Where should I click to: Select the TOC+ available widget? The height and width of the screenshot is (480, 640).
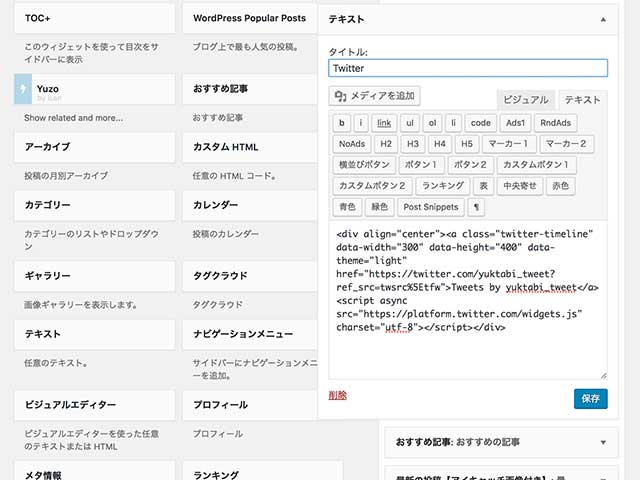[x=95, y=18]
